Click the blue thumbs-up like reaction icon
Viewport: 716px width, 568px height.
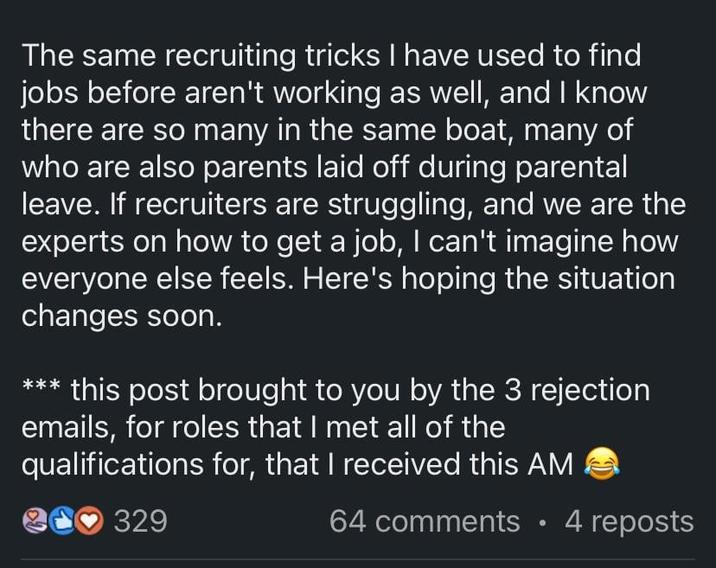point(63,521)
